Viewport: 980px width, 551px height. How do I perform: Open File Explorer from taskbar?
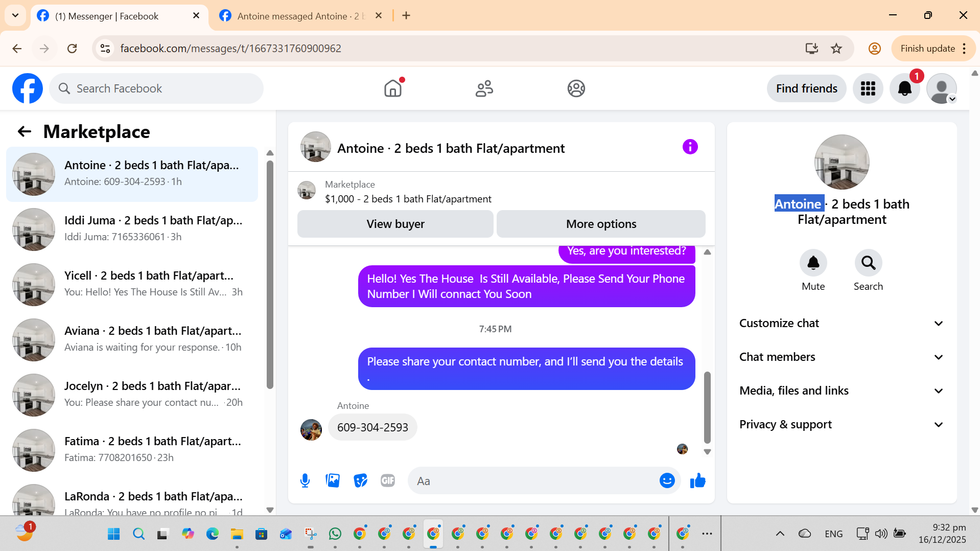[x=237, y=534]
